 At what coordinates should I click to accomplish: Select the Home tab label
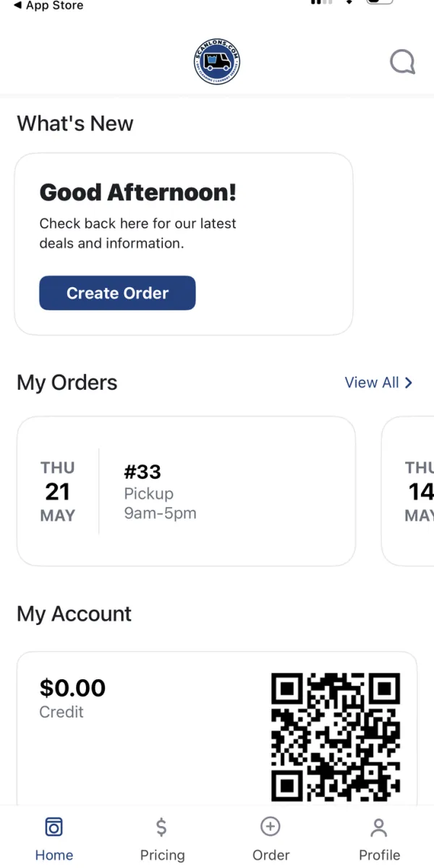(54, 855)
